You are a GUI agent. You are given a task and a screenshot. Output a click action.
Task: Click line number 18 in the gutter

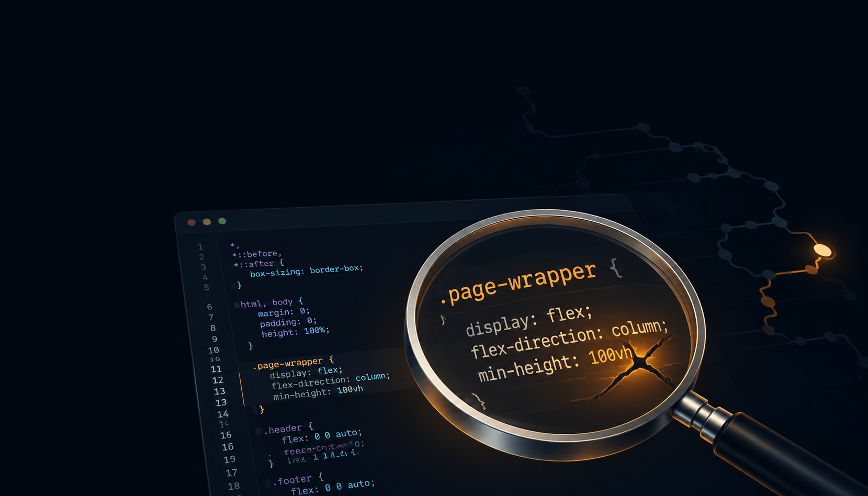233,486
